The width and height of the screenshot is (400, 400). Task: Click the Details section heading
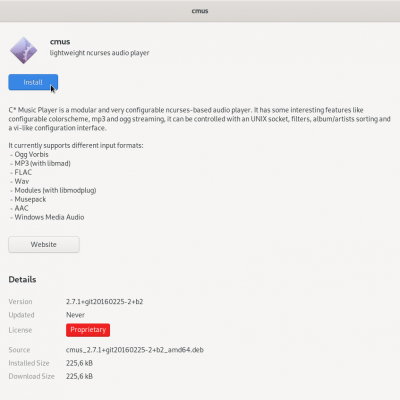[x=22, y=279]
